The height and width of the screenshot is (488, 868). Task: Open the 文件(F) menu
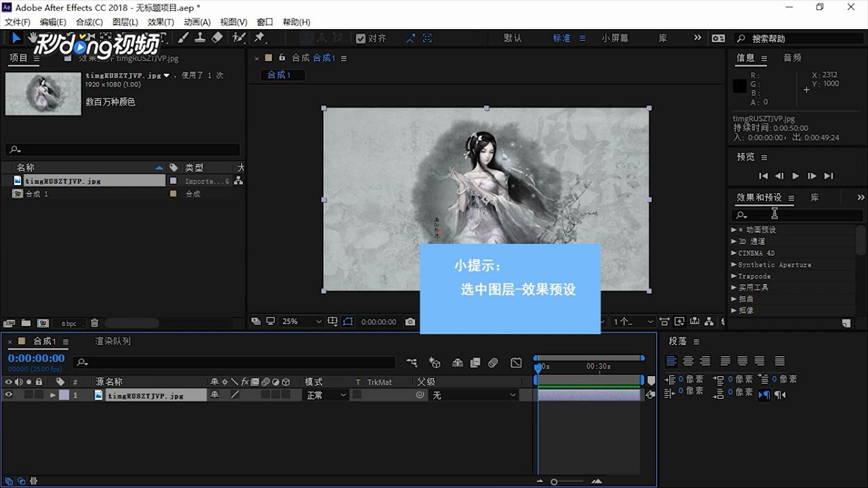(x=17, y=22)
